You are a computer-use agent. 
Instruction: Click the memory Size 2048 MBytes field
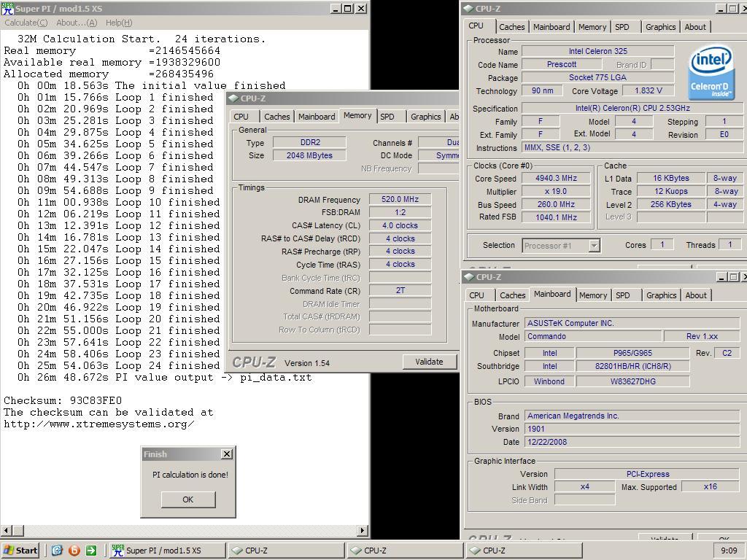click(309, 155)
